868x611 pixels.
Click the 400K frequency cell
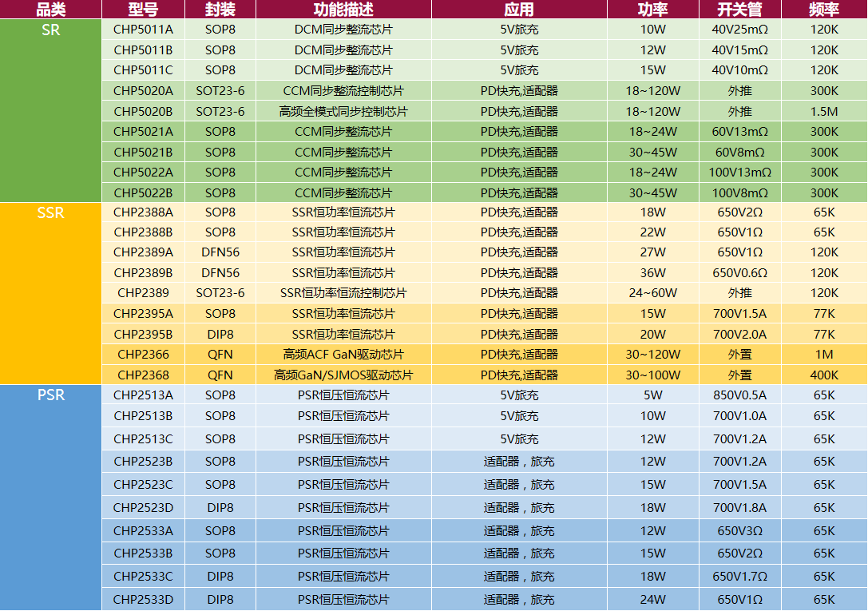tap(824, 375)
